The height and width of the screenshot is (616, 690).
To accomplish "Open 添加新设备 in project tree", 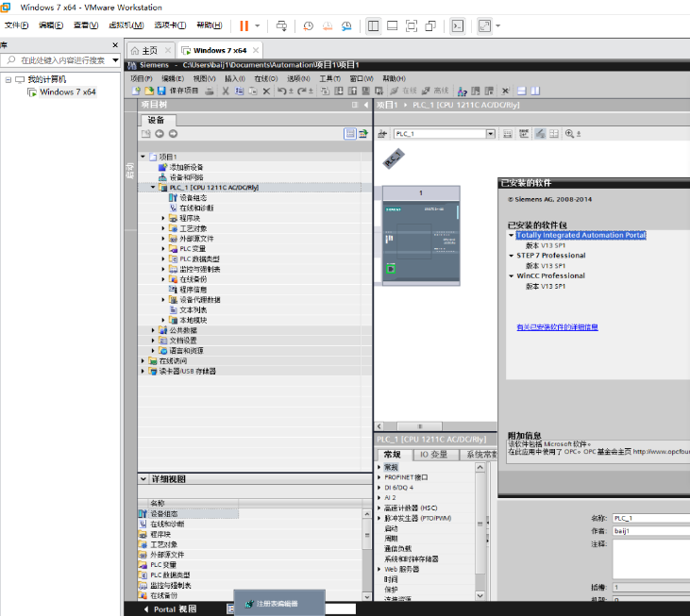I will coord(186,167).
